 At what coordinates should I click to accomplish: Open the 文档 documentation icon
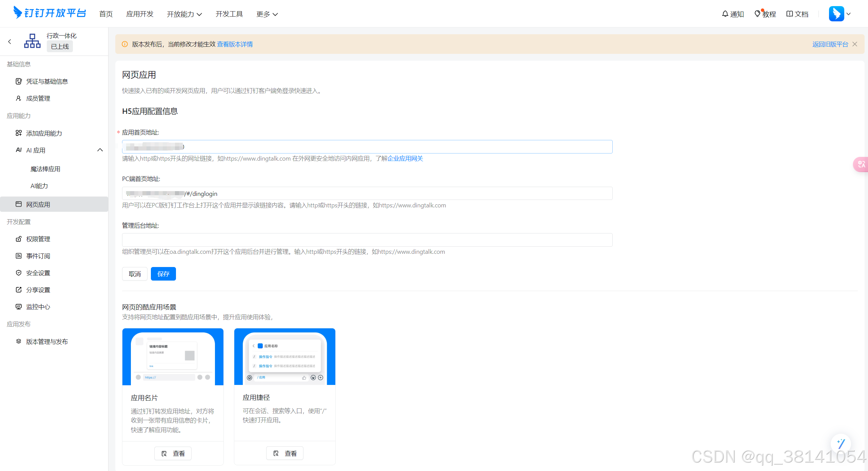point(789,14)
